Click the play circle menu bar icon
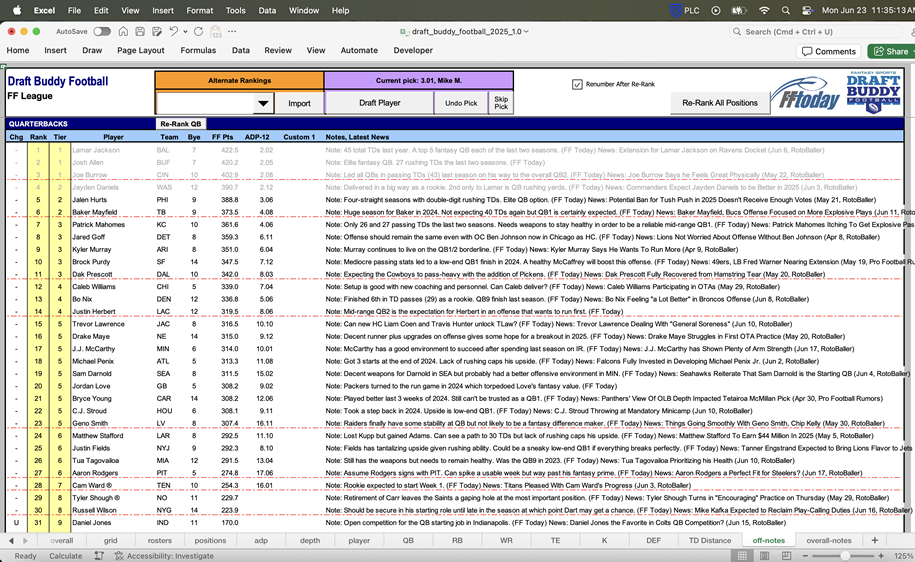Image resolution: width=915 pixels, height=562 pixels. [715, 11]
